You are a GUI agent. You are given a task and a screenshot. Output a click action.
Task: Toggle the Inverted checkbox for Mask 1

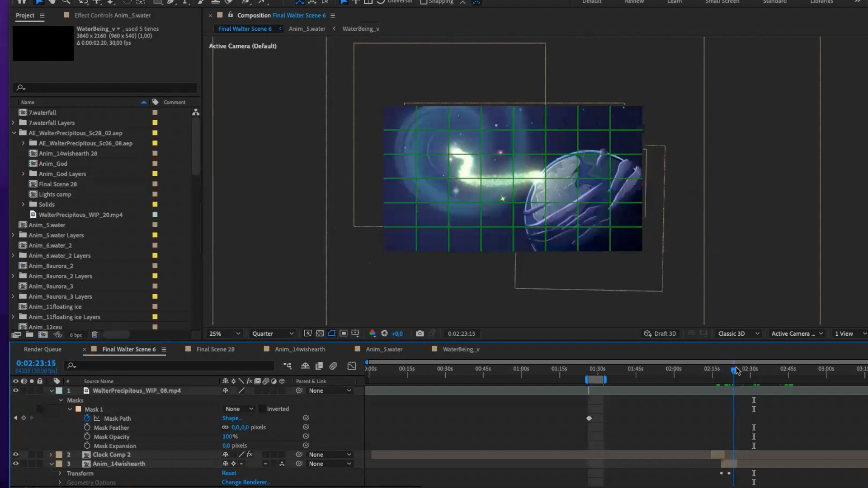pos(262,409)
